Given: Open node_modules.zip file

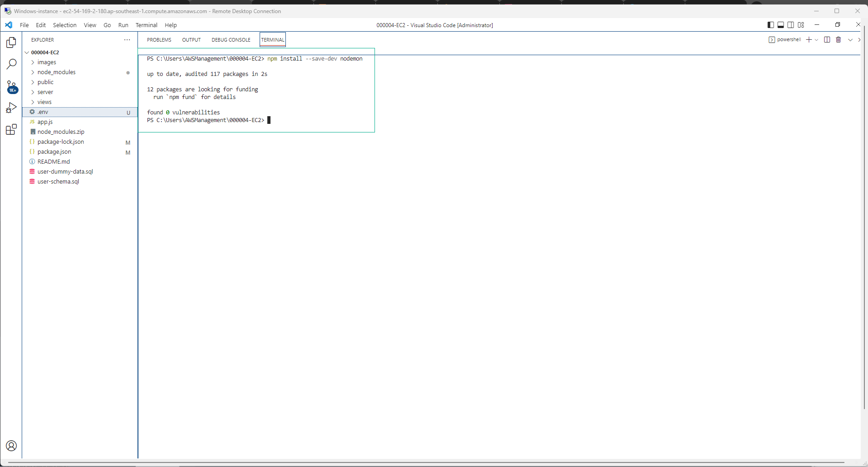Looking at the screenshot, I should click(80, 132).
